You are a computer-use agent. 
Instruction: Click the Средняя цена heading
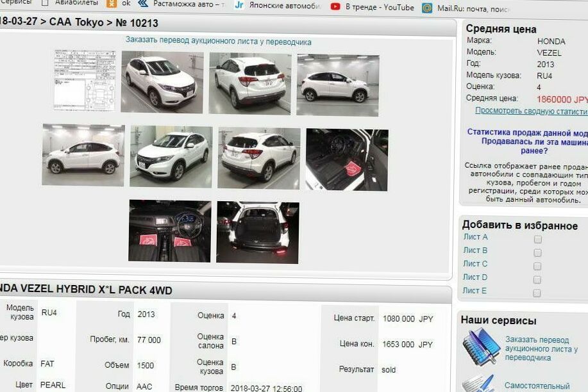point(501,29)
